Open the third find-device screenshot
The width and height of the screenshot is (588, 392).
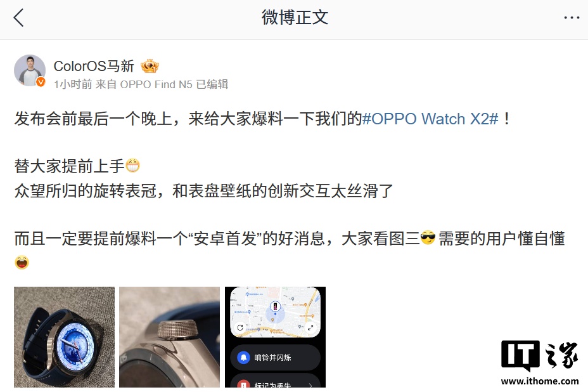275,337
